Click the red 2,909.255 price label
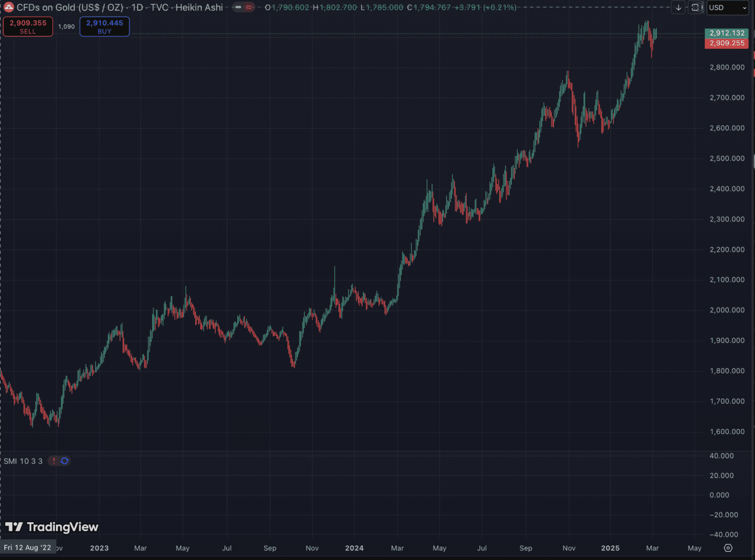Screen dimensions: 755x560 click(726, 43)
